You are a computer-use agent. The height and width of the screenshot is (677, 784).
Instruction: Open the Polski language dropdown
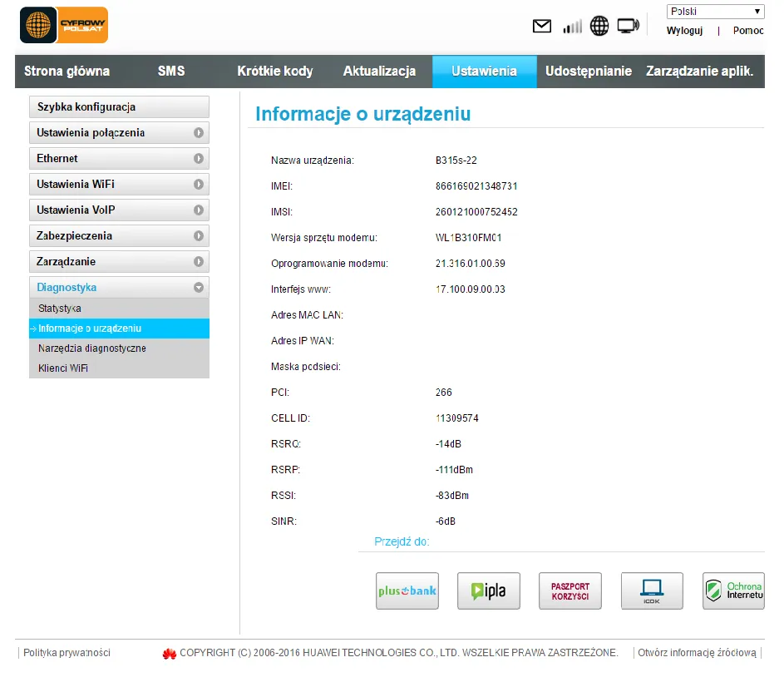point(716,12)
